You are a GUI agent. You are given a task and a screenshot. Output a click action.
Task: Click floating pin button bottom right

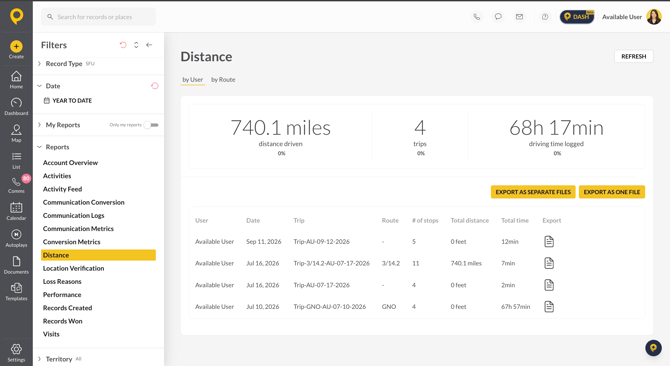point(653,348)
